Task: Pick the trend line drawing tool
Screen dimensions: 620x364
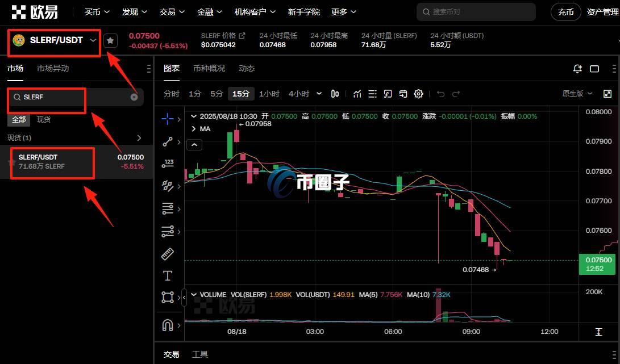Action: [168, 142]
